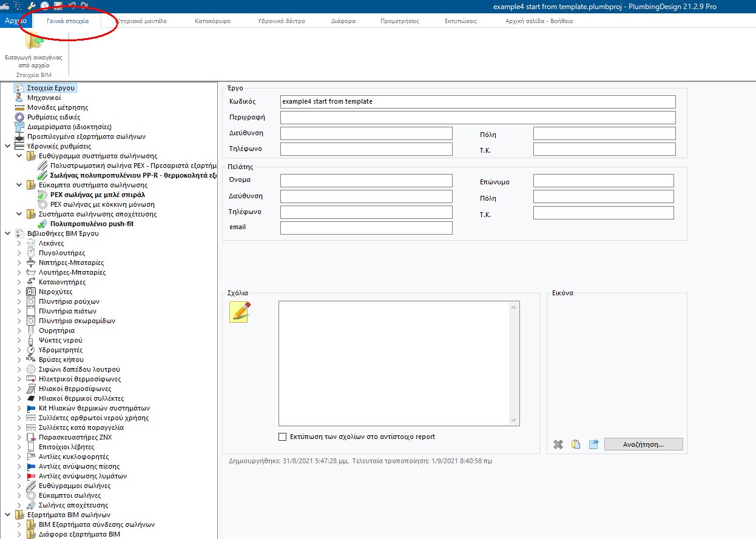Enable Εκτύπωση των σχολίων στο αντίστοιχο report
The width and height of the screenshot is (756, 539).
282,437
